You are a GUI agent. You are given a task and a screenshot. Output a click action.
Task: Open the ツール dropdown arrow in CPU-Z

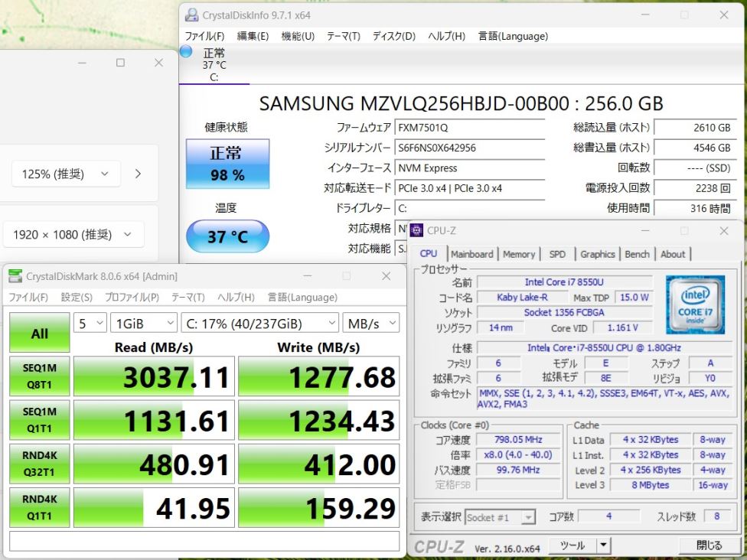[604, 545]
